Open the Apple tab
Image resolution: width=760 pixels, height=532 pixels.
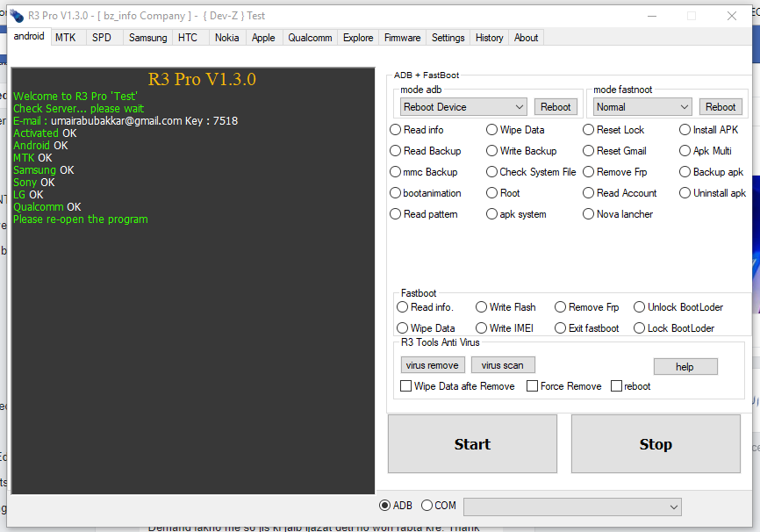click(x=263, y=38)
